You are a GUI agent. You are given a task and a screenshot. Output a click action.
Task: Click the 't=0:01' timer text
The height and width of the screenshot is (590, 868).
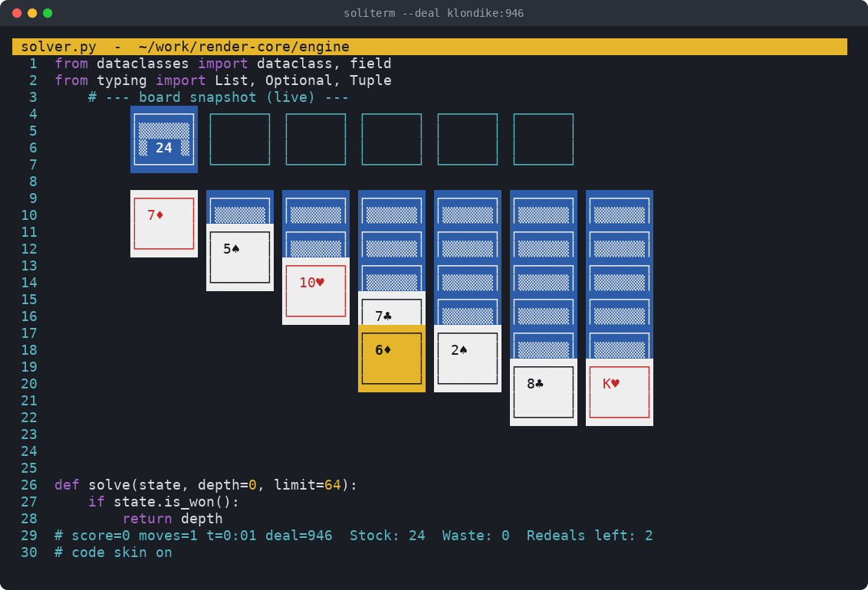pos(232,536)
